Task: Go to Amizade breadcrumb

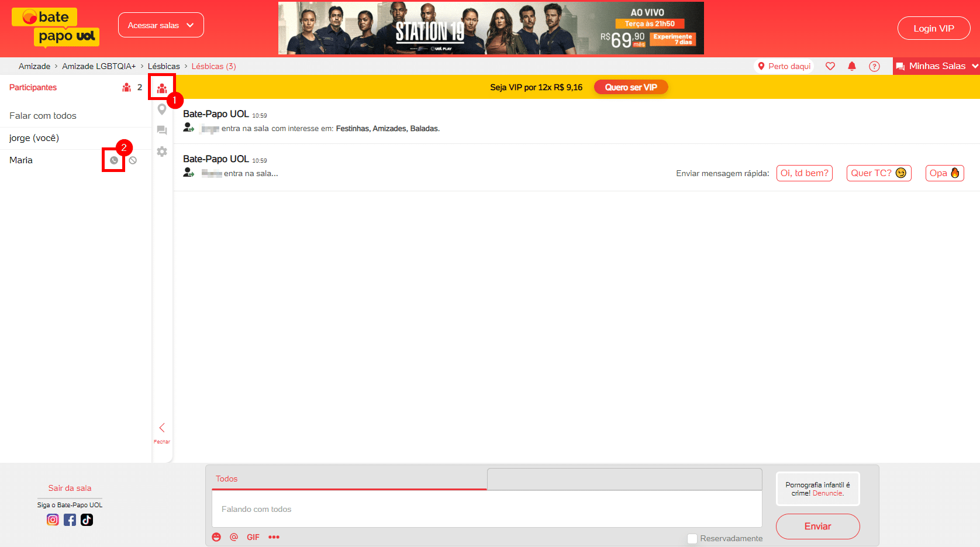Action: click(x=34, y=66)
